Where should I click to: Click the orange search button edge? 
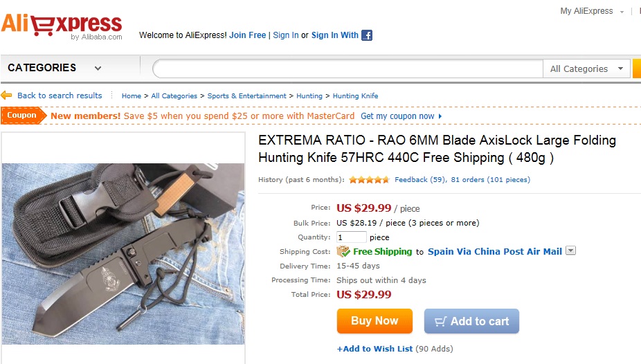(x=637, y=69)
